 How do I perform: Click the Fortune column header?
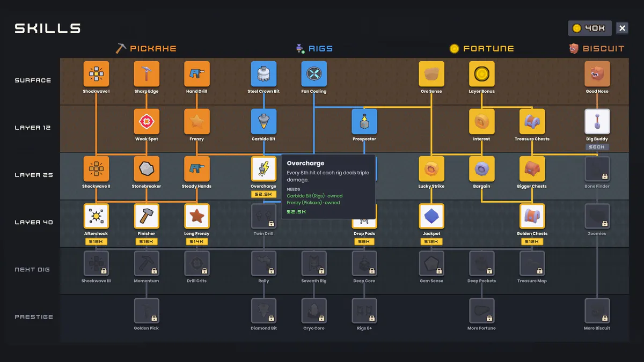click(x=481, y=49)
